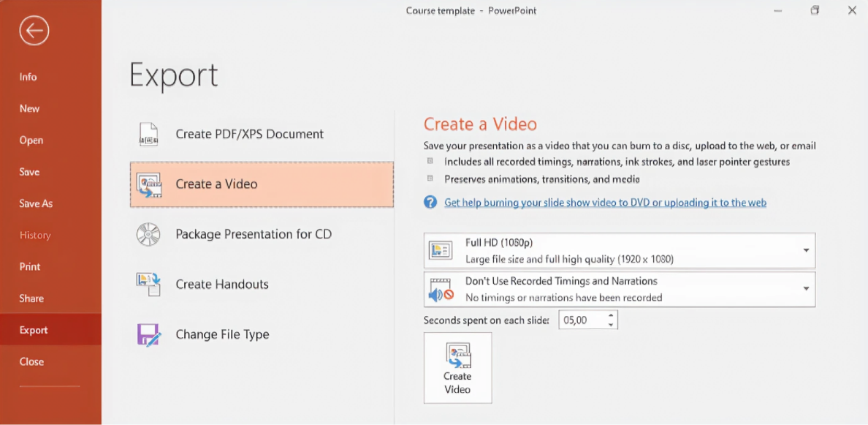
Task: Select the Create PDF/XPS Document icon
Action: pyautogui.click(x=149, y=134)
